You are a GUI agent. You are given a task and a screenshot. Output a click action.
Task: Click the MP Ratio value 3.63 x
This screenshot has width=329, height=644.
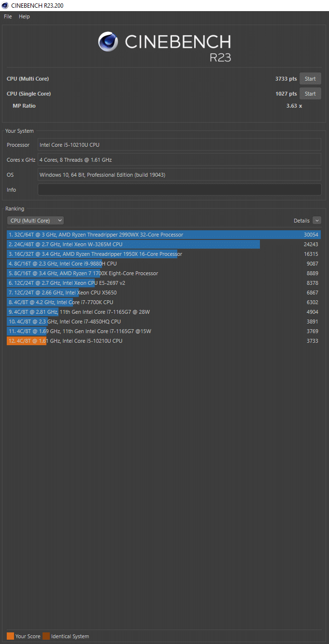point(294,106)
